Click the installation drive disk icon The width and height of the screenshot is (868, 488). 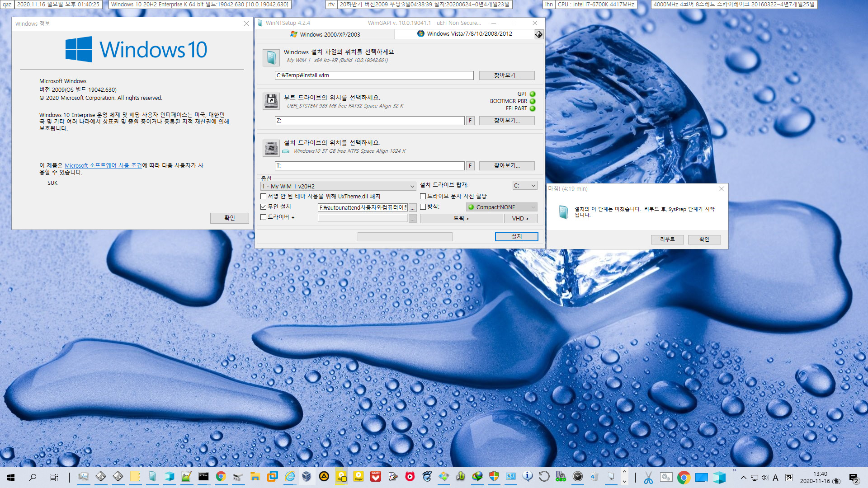271,148
